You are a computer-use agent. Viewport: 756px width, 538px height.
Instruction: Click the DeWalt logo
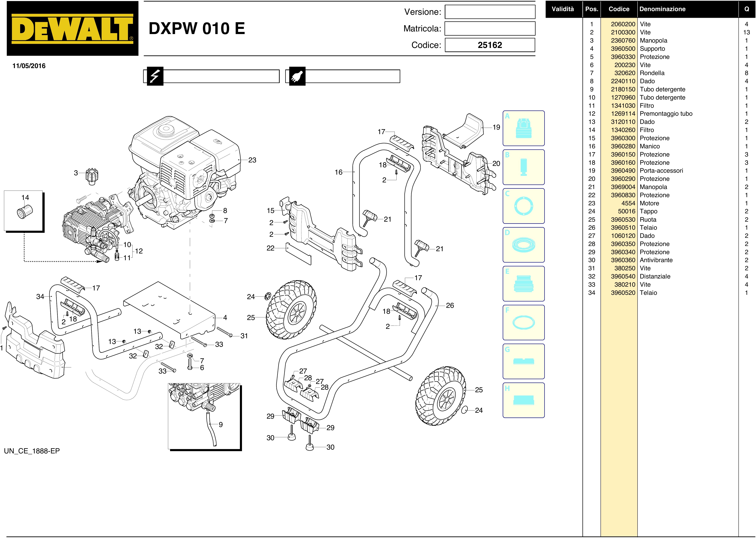72,28
